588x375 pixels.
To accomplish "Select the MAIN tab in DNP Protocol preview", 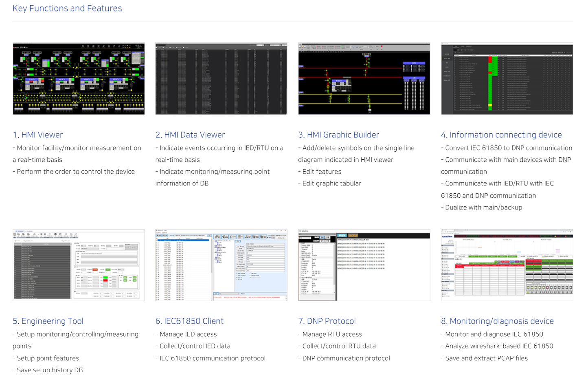I will pos(342,235).
